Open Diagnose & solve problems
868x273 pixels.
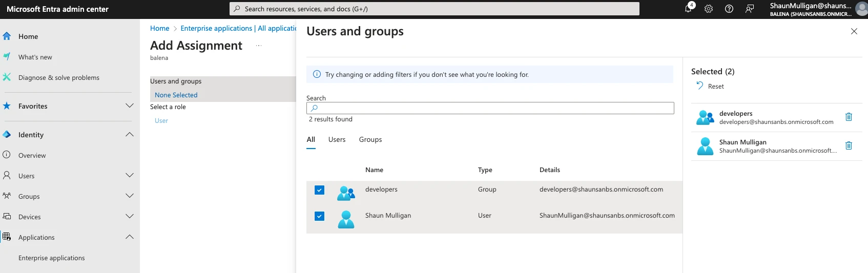point(58,77)
